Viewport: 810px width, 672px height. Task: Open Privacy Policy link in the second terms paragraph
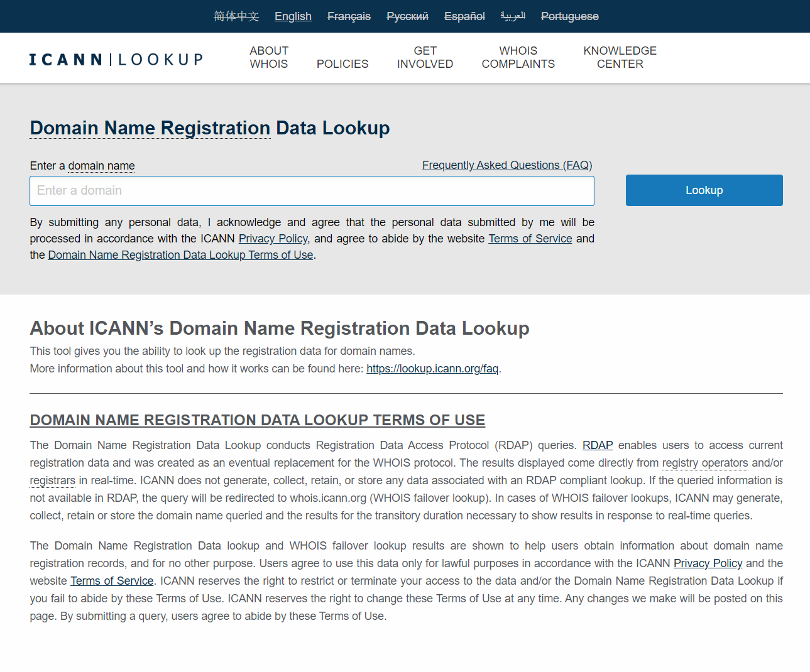[708, 563]
